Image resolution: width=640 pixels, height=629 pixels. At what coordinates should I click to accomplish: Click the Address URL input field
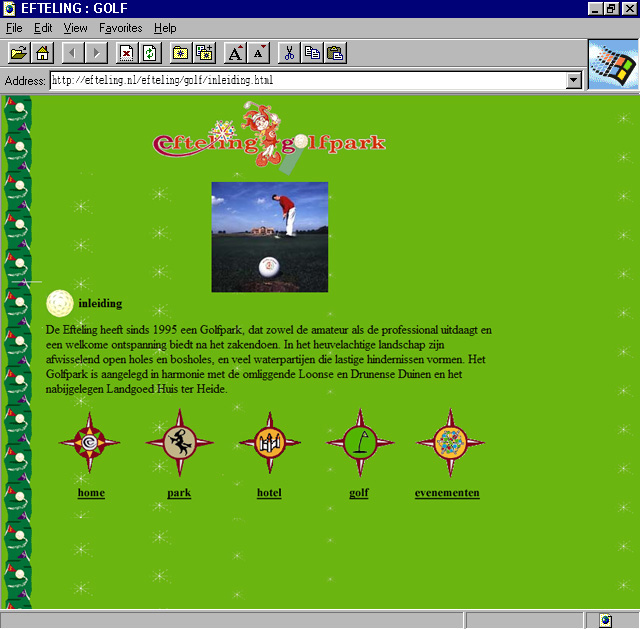308,80
